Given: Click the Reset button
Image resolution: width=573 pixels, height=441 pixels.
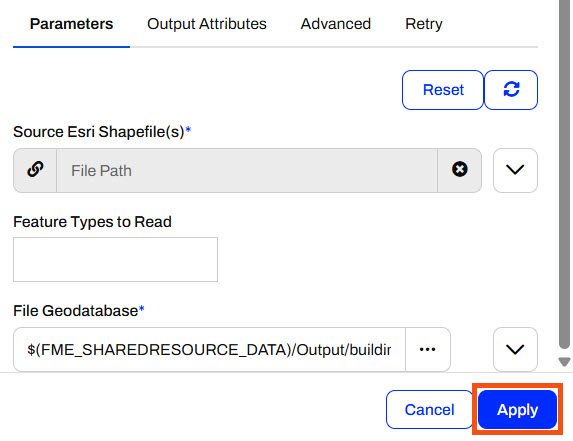Looking at the screenshot, I should tap(443, 90).
